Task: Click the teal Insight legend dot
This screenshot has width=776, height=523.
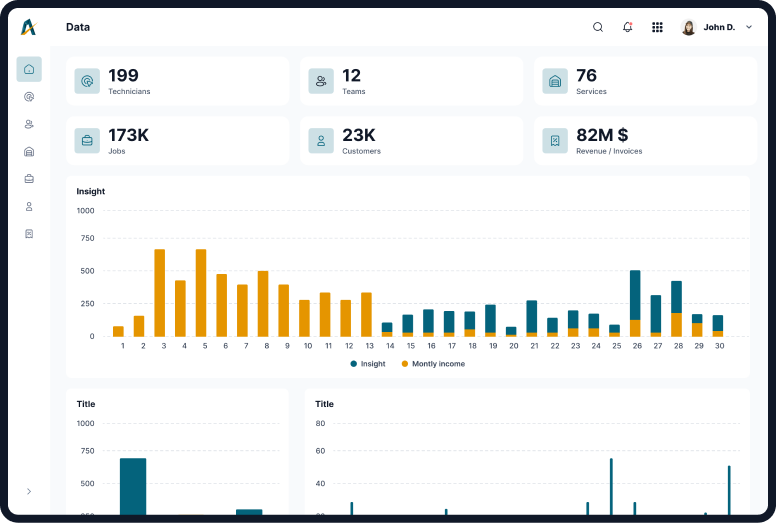Action: [x=353, y=364]
